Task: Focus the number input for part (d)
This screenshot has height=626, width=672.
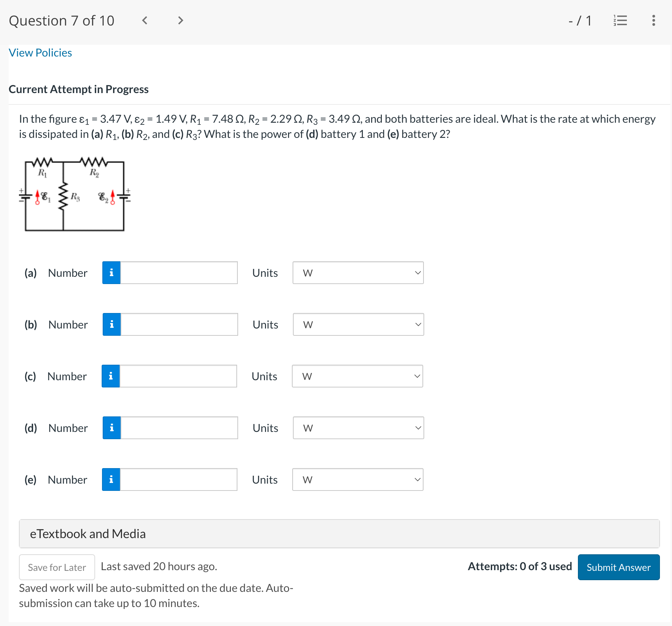Action: coord(179,428)
